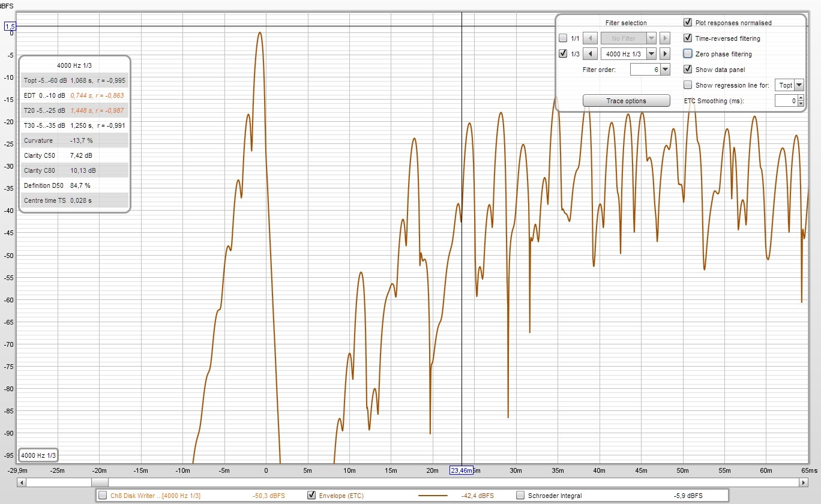
Task: Enable Show regression line checkbox
Action: (688, 85)
